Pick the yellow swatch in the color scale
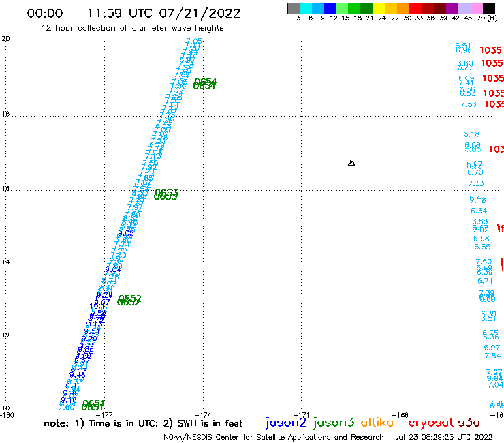Screen dimensions: 504x443 [x=379, y=8]
